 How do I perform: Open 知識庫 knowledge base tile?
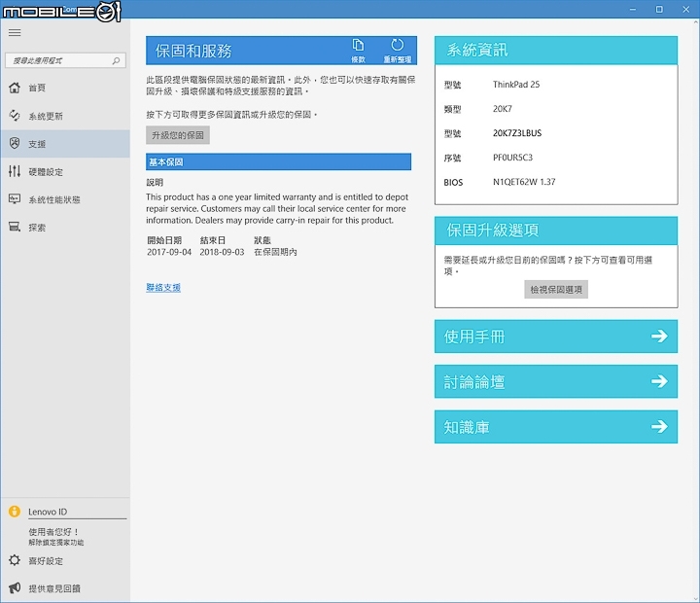(x=556, y=427)
